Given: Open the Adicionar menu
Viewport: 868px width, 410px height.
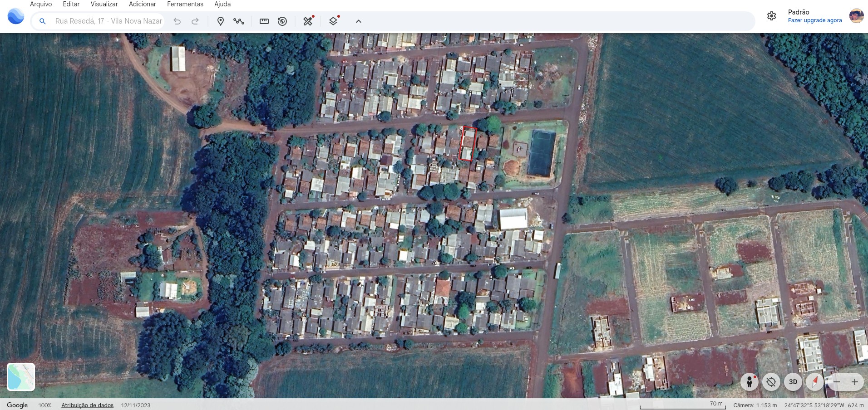Looking at the screenshot, I should pyautogui.click(x=143, y=4).
